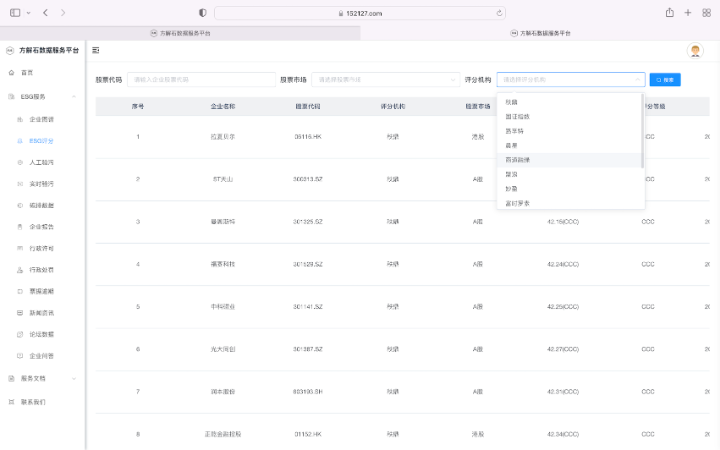The width and height of the screenshot is (720, 450).
Task: Open the privacy shield report icon
Action: (202, 13)
